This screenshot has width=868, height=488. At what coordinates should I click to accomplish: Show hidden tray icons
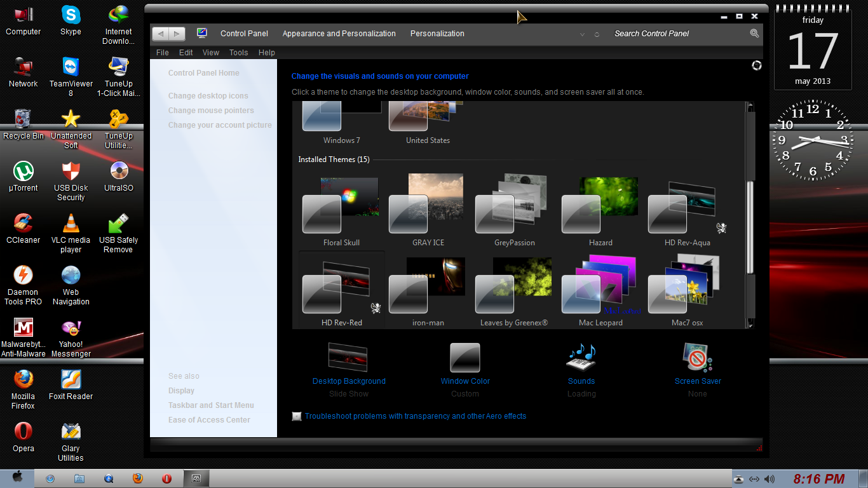pos(738,479)
